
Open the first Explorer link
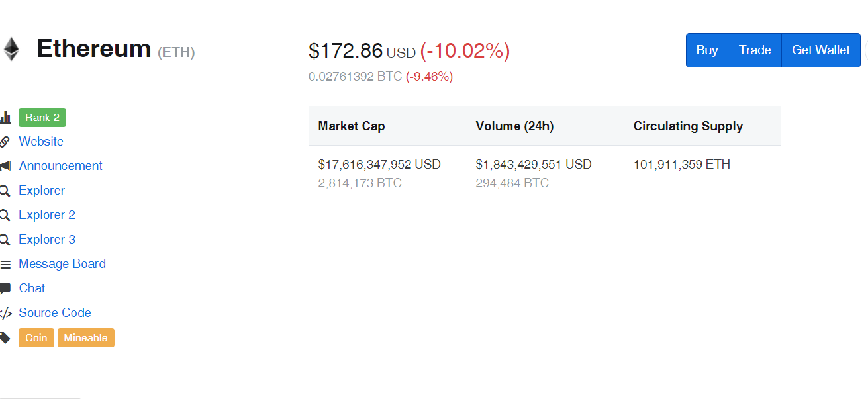click(42, 191)
